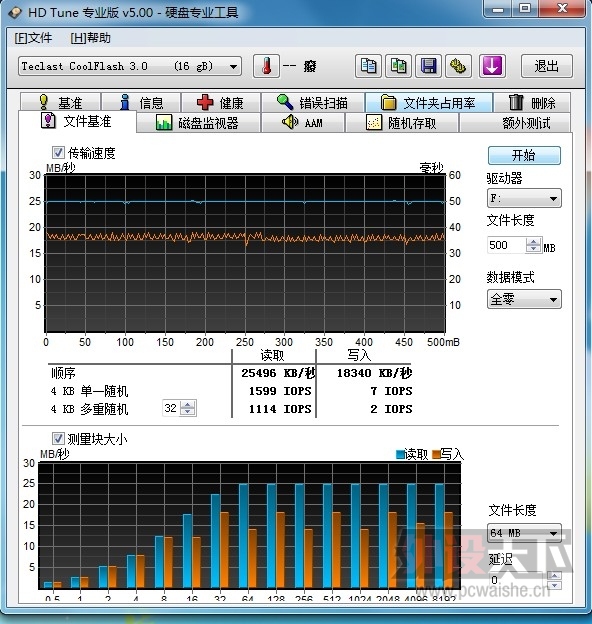This screenshot has height=624, width=592.
Task: Maximize the HD Tune window
Action: click(525, 9)
